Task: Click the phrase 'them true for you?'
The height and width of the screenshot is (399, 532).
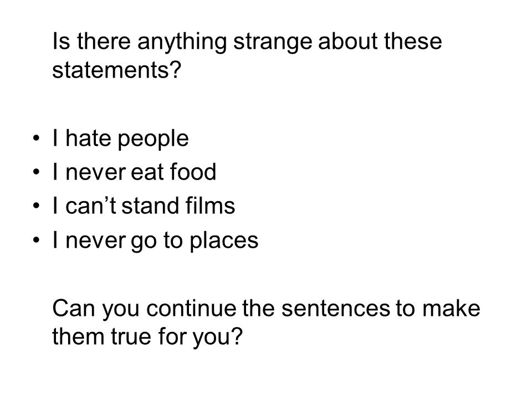Action: 147,337
